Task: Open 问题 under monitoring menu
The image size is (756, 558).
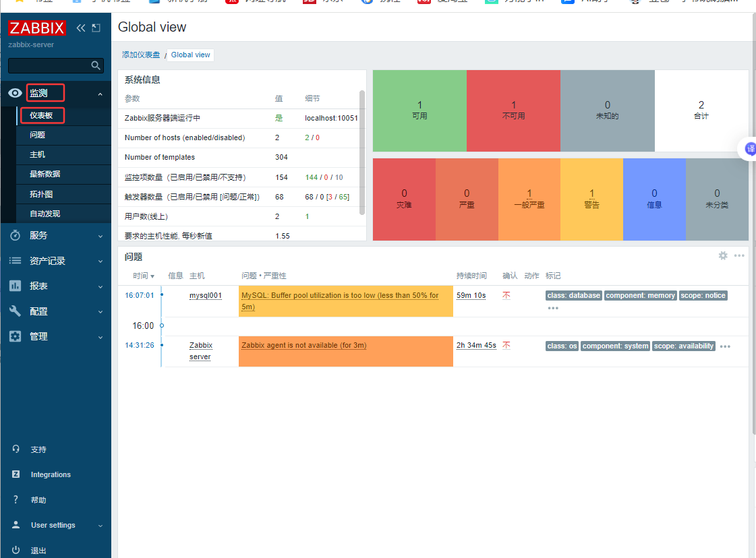Action: (x=63, y=135)
